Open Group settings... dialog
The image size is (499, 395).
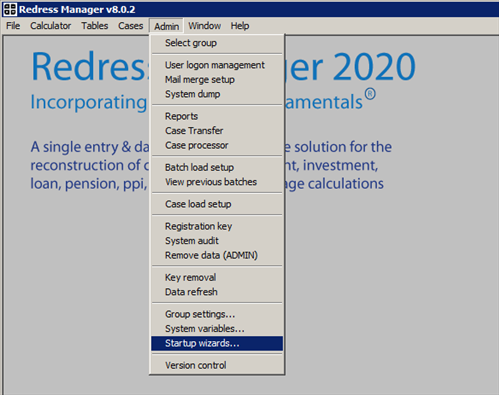coord(217,314)
